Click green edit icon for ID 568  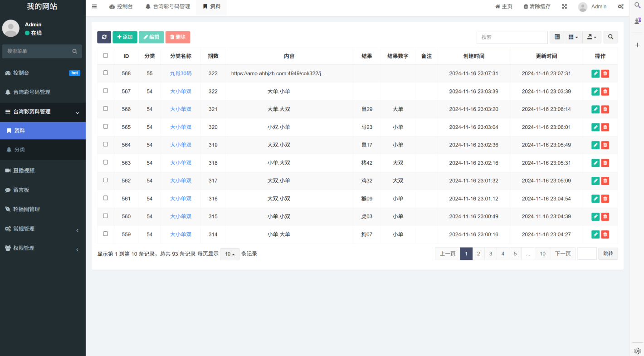point(595,73)
